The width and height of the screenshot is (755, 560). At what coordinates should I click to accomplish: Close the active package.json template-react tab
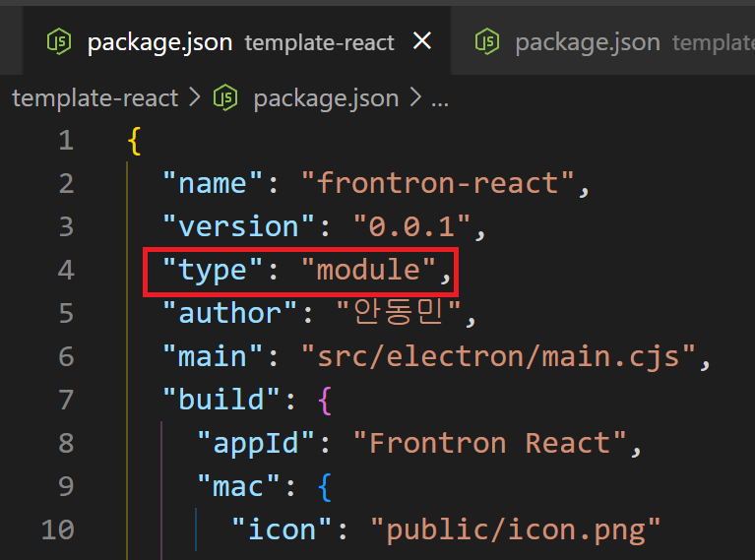coord(422,41)
